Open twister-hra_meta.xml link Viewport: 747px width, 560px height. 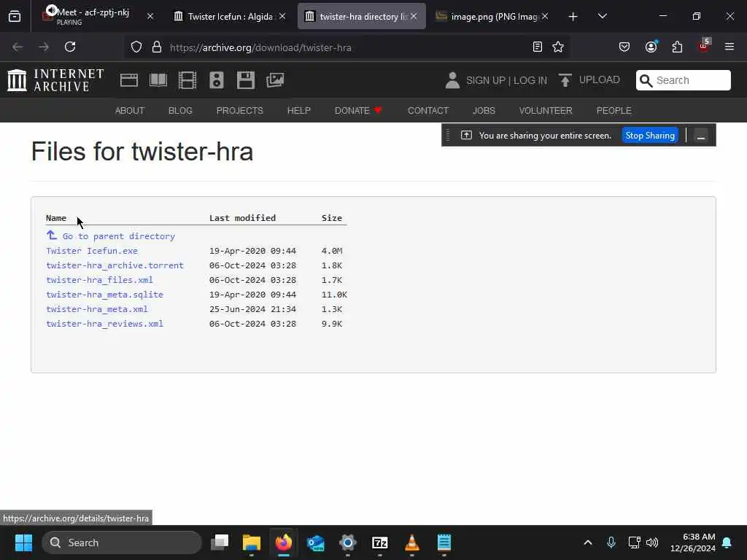point(97,309)
